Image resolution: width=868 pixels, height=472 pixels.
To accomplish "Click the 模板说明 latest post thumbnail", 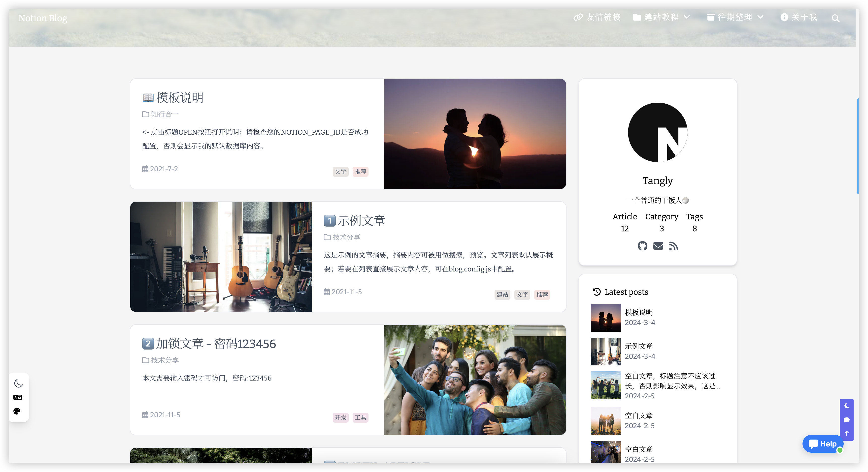I will coord(605,318).
